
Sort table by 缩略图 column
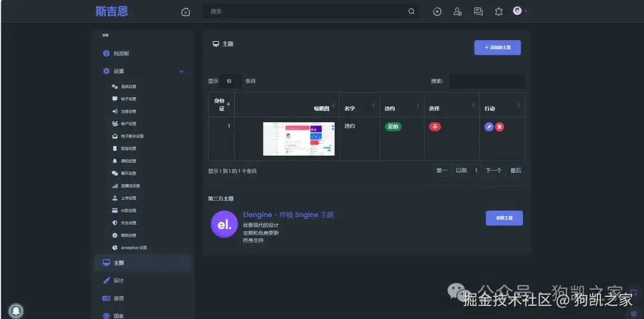287,105
